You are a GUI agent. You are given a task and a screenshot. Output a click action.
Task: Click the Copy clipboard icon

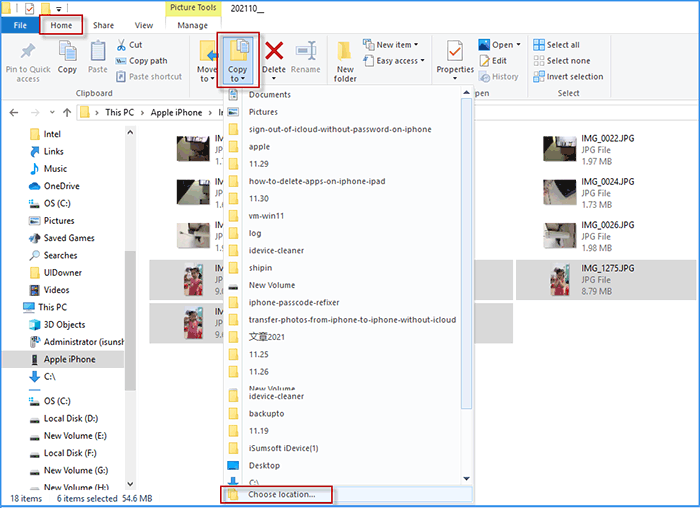(67, 51)
